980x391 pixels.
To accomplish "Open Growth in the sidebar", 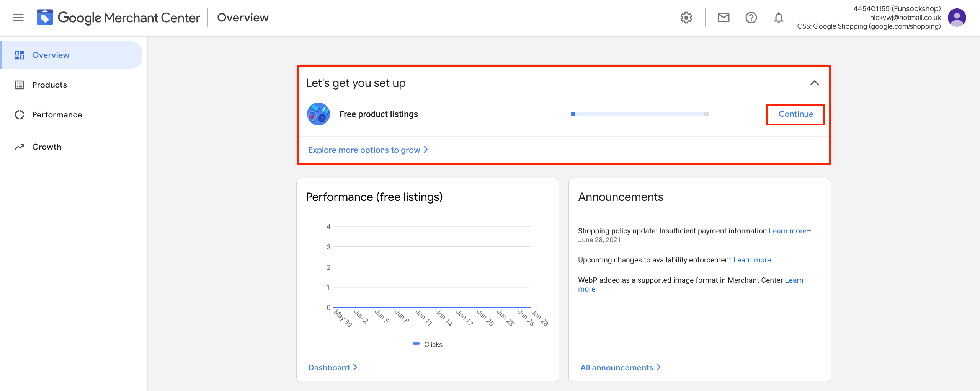I will (x=72, y=147).
